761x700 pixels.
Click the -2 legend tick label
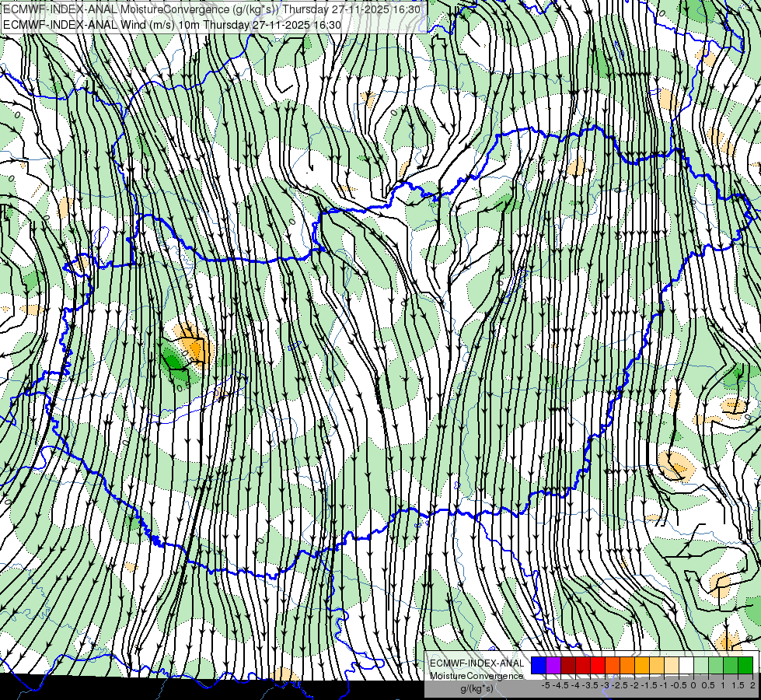(635, 685)
